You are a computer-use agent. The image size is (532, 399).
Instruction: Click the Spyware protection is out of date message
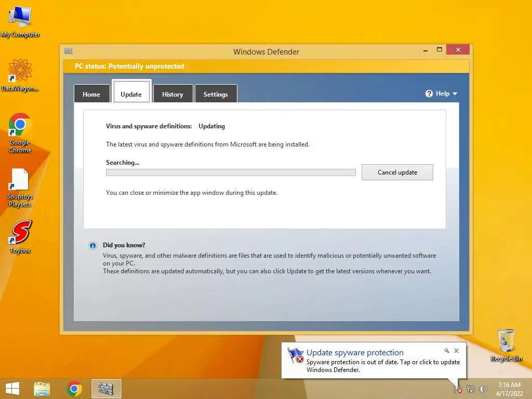383,366
